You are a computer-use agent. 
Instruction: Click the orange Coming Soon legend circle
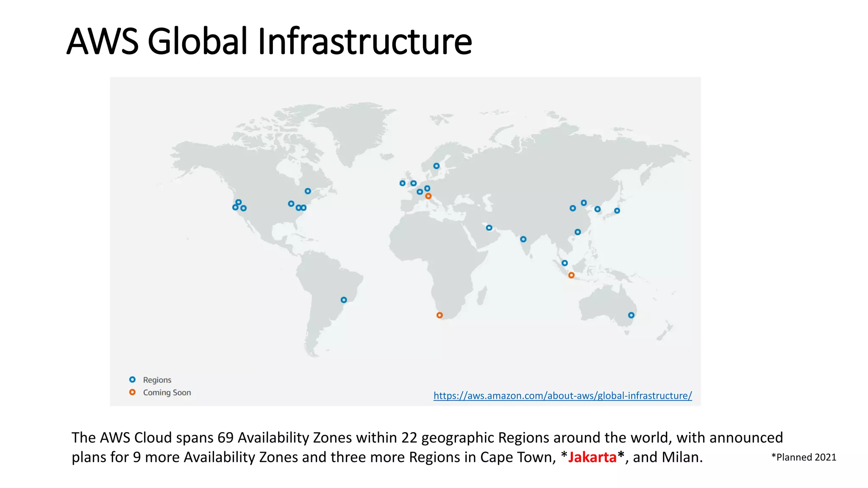[x=132, y=392]
